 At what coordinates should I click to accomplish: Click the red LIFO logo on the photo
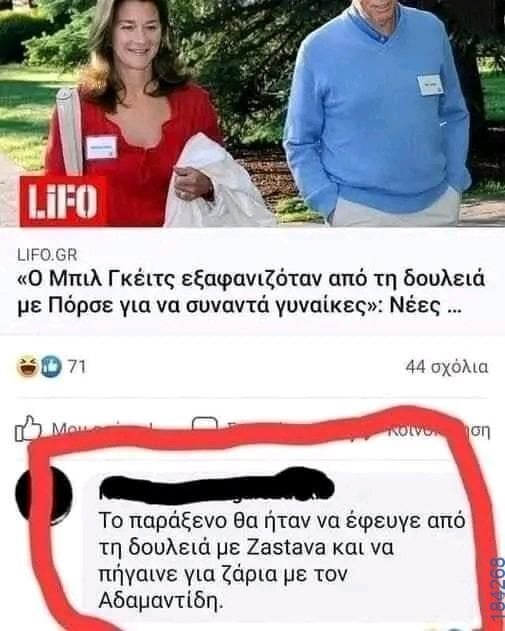[63, 201]
